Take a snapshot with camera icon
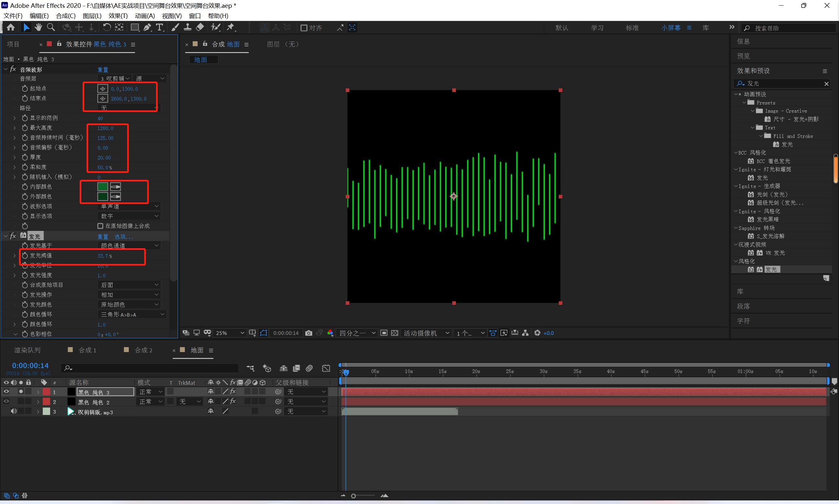 point(308,333)
